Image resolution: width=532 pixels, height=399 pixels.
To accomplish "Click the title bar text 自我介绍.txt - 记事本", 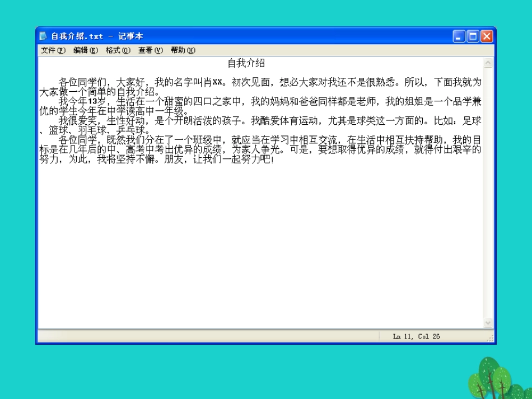I will click(x=97, y=36).
